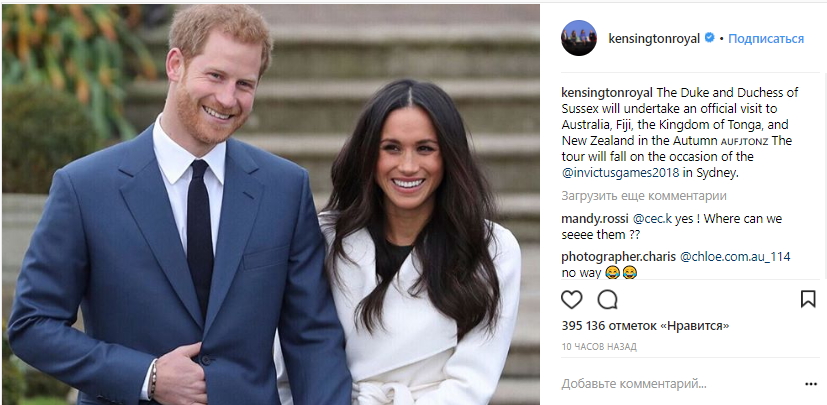The image size is (827, 405).
Task: Click the couple photo in the post
Action: point(271,205)
